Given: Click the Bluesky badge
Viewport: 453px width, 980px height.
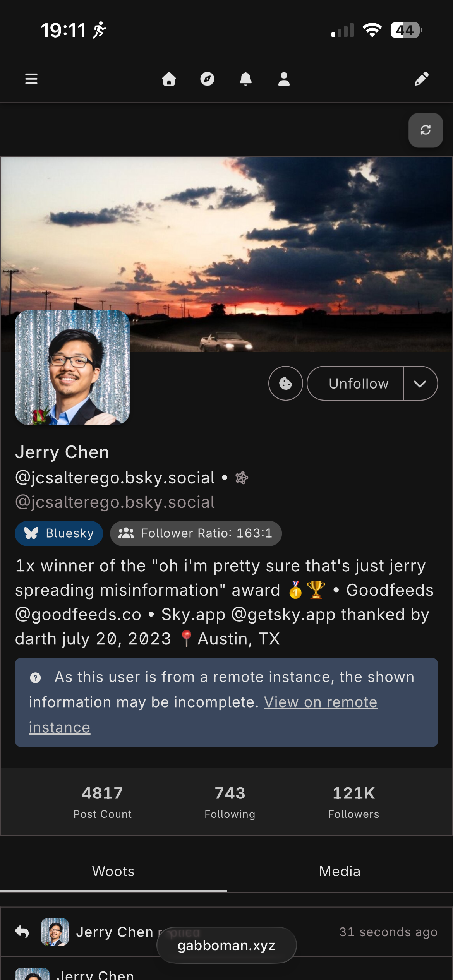Looking at the screenshot, I should (x=59, y=533).
